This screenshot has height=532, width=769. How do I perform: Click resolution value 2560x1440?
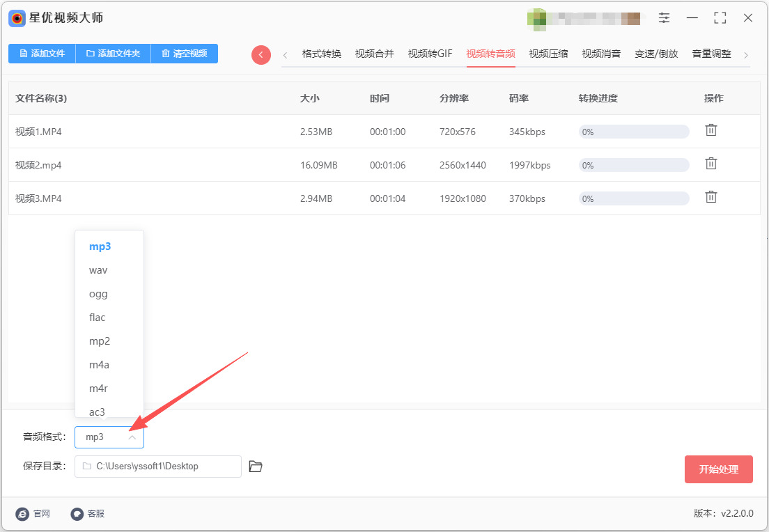[x=463, y=165]
